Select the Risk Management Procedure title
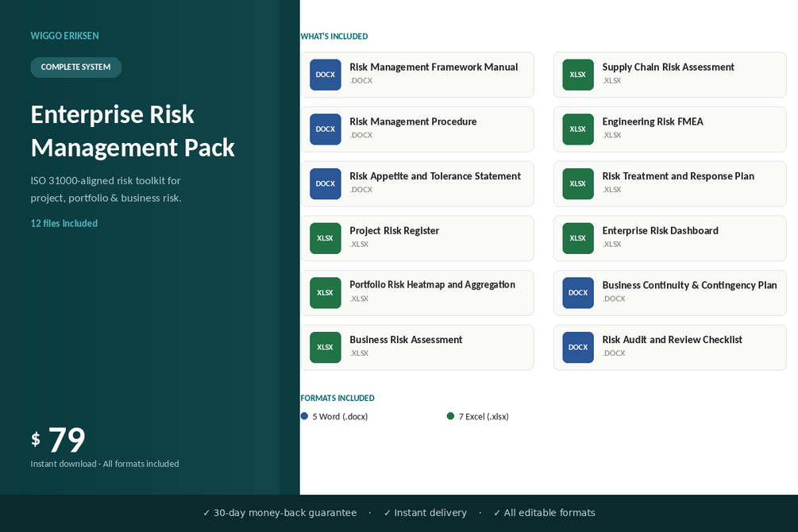798x532 pixels. point(413,121)
